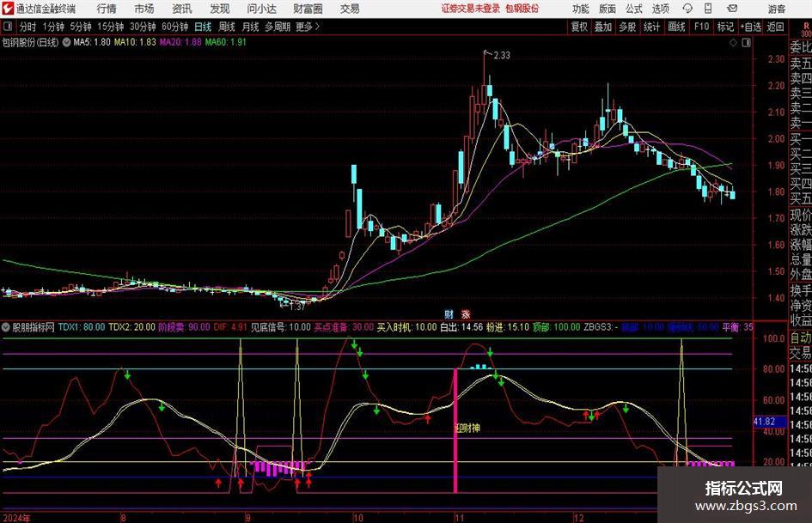The width and height of the screenshot is (812, 523).
Task: Switch to the 30分钟 period tab
Action: point(143,27)
